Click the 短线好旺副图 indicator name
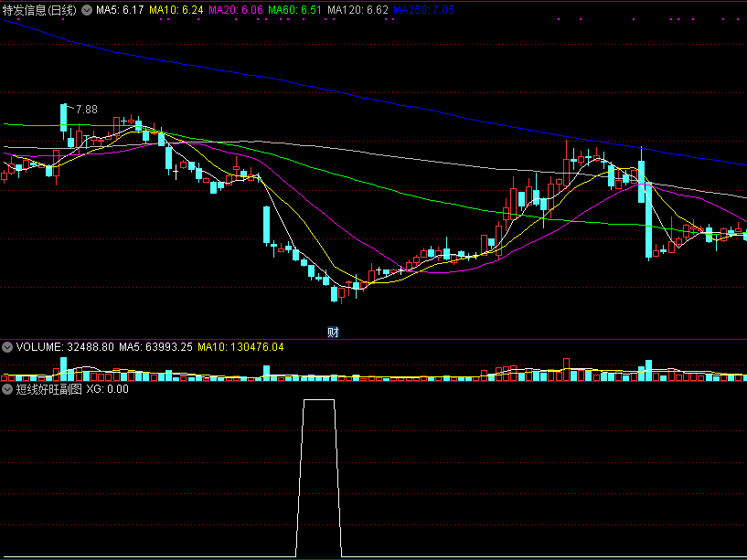747x560 pixels. pyautogui.click(x=49, y=389)
